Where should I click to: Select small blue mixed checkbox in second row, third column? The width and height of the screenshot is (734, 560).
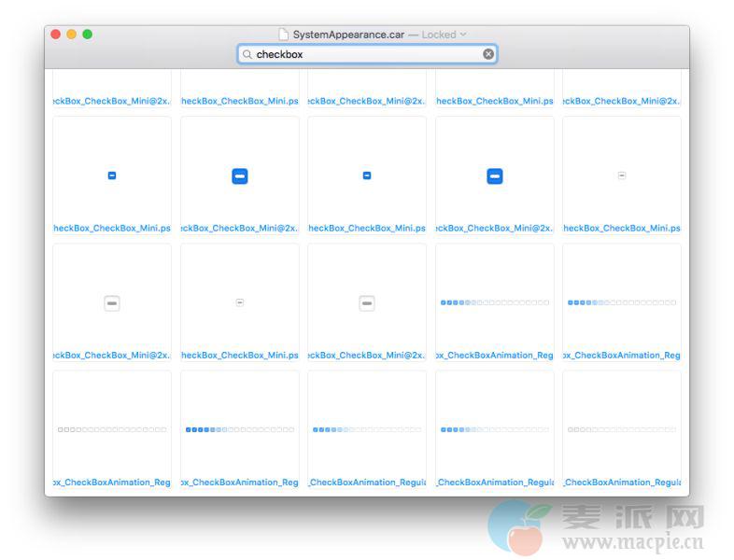tap(367, 175)
